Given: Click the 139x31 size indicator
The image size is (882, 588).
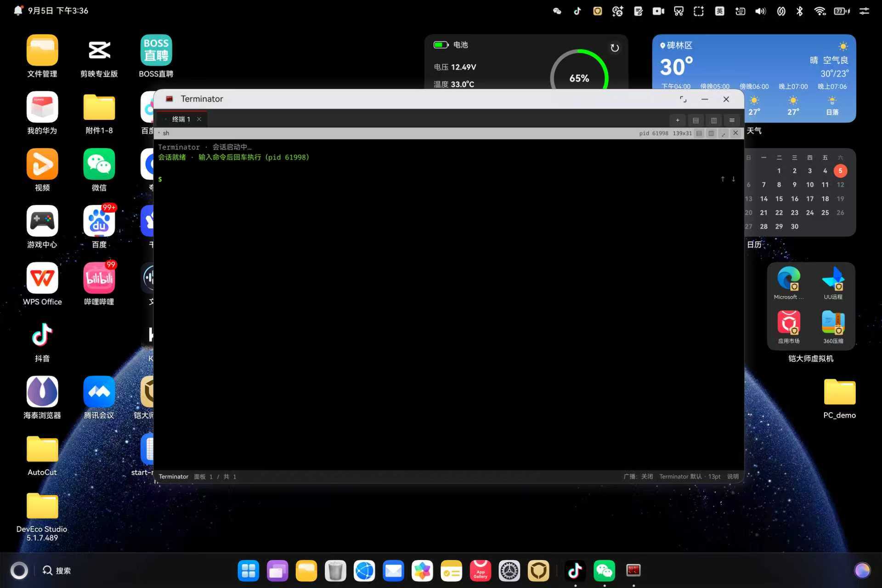Looking at the screenshot, I should pyautogui.click(x=682, y=133).
